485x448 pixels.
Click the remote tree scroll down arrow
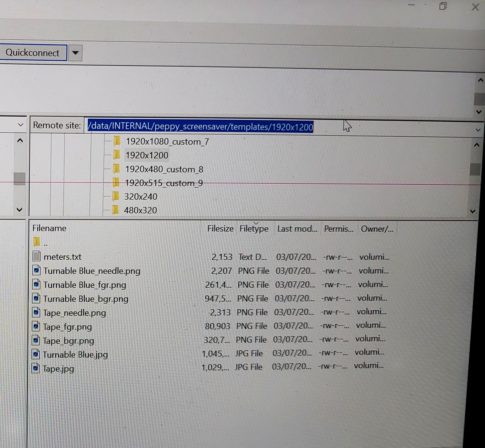473,211
